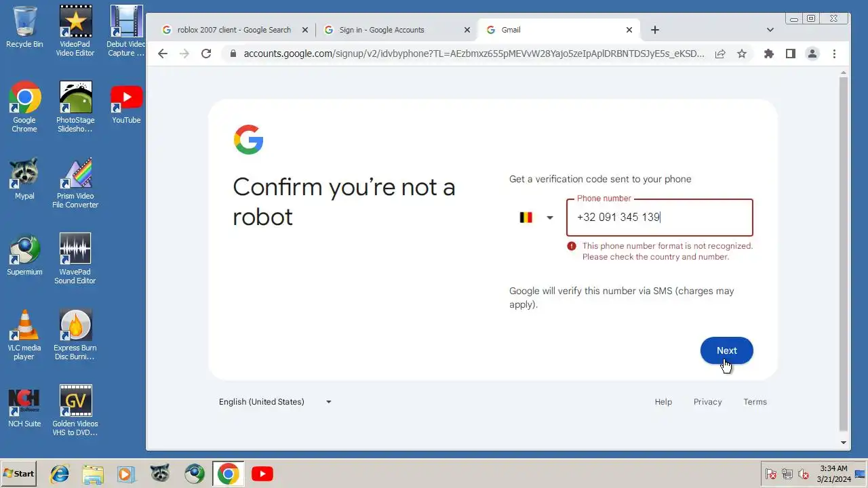Go back using the back arrow
The image size is (868, 488).
(x=163, y=54)
